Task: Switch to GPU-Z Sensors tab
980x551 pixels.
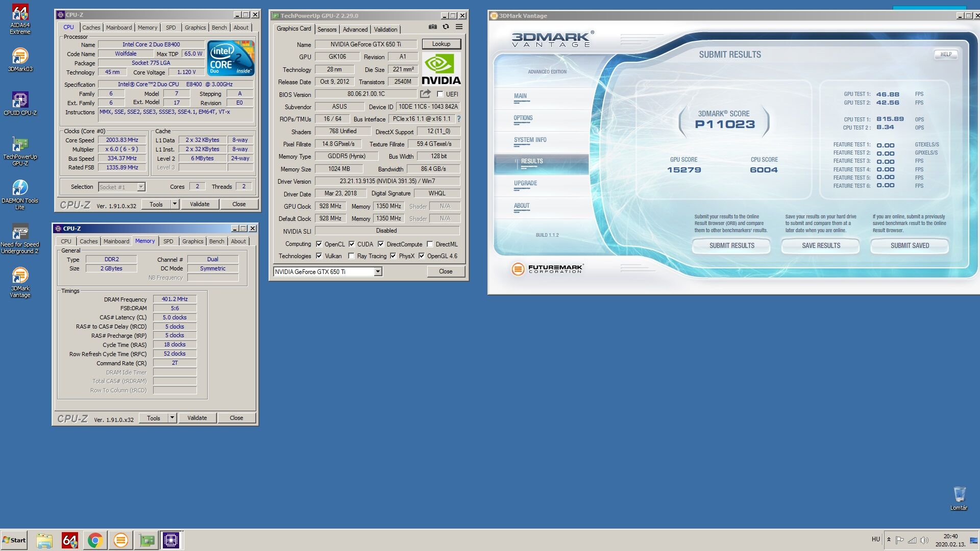Action: pyautogui.click(x=327, y=30)
